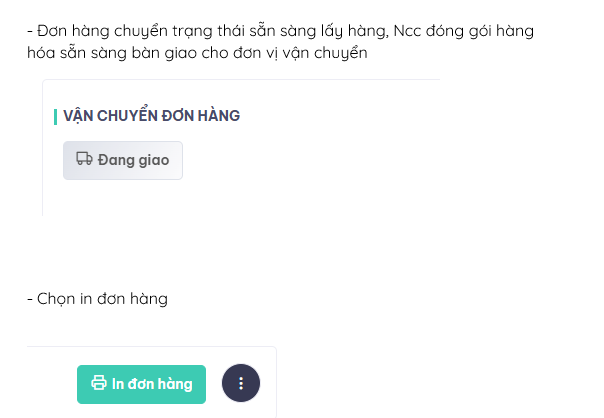Expand the dark circular overflow menu button
Image resolution: width=604 pixels, height=418 pixels.
(240, 383)
